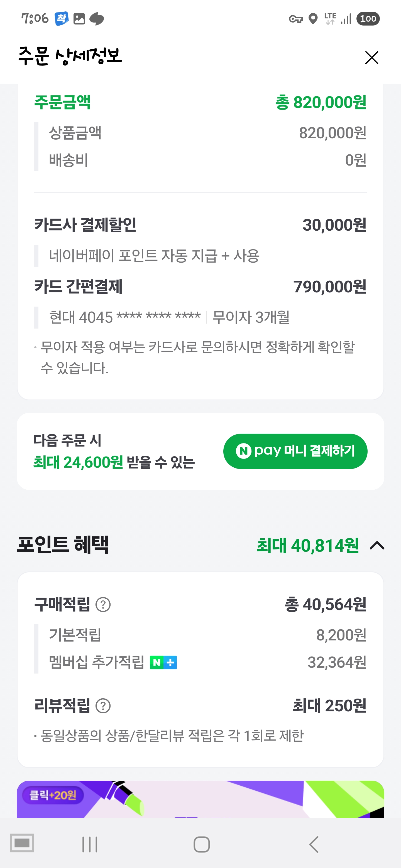Tap the Android back navigation button
The image size is (401, 868).
[x=314, y=844]
